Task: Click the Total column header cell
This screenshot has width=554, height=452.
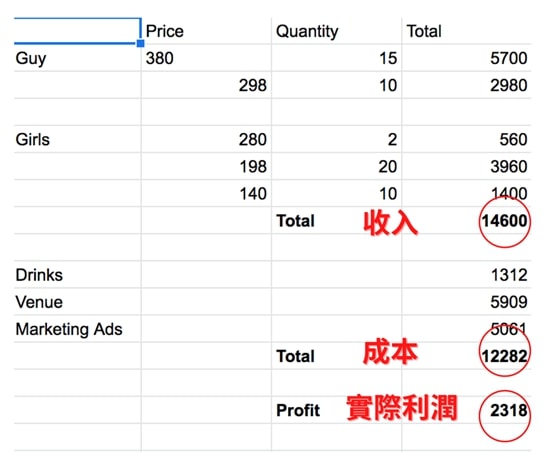Action: click(466, 31)
